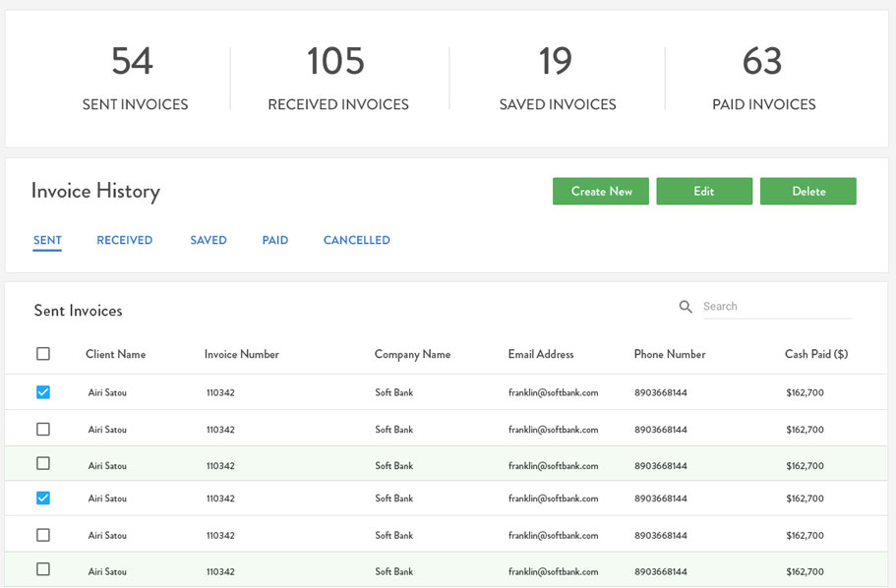Uncheck the first row's checkbox
Screen dimensions: 896x588
pyautogui.click(x=43, y=392)
